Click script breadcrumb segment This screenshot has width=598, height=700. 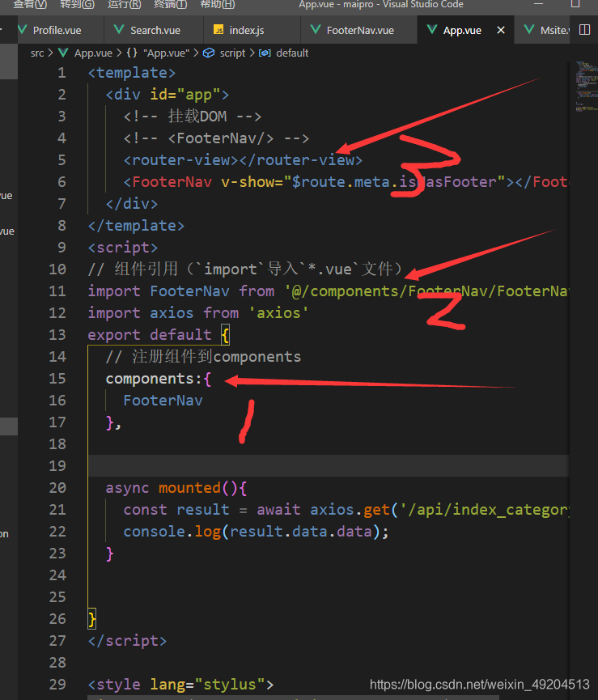coord(232,53)
